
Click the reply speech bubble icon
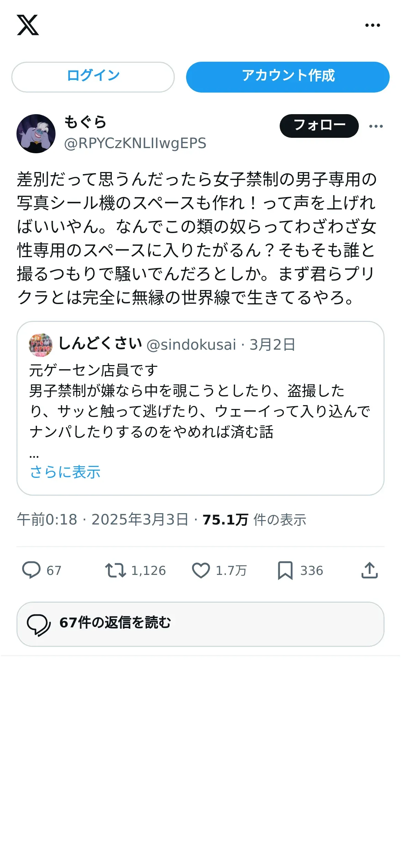(31, 570)
